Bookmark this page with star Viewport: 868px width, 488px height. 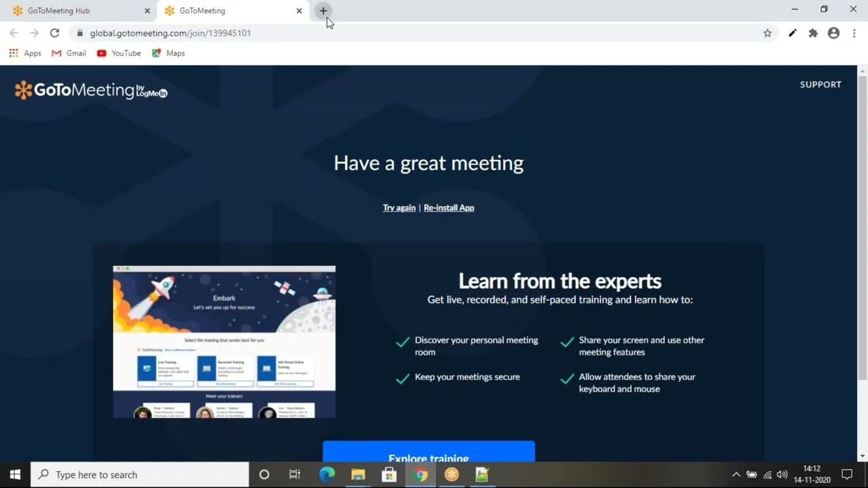pyautogui.click(x=768, y=33)
